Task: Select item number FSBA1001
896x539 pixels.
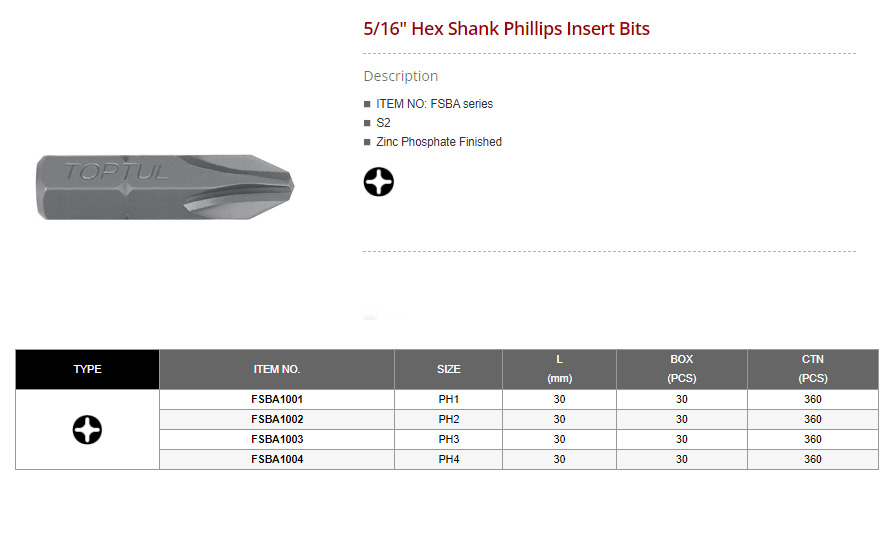Action: pyautogui.click(x=277, y=399)
